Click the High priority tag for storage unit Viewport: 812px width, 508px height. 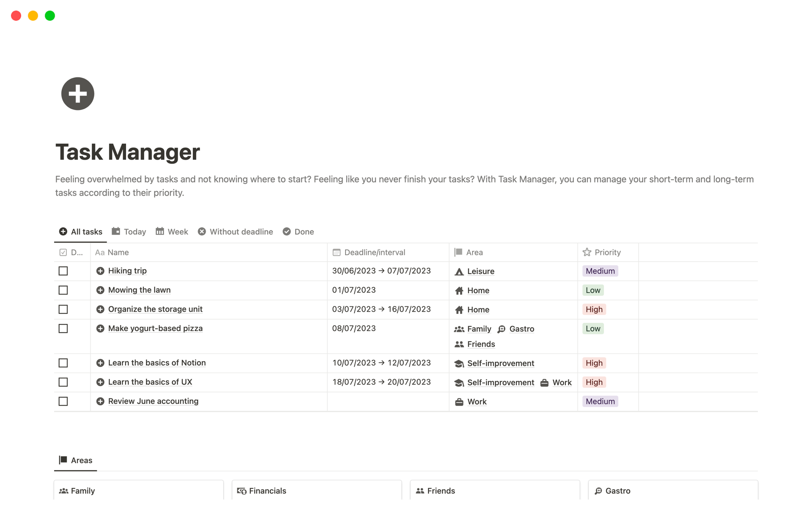[x=594, y=309]
